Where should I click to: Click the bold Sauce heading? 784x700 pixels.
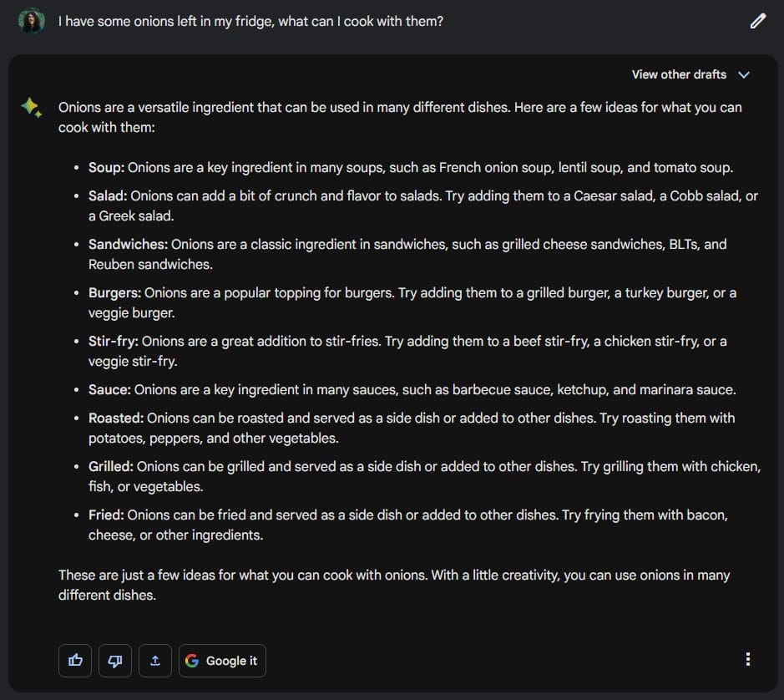pyautogui.click(x=109, y=389)
